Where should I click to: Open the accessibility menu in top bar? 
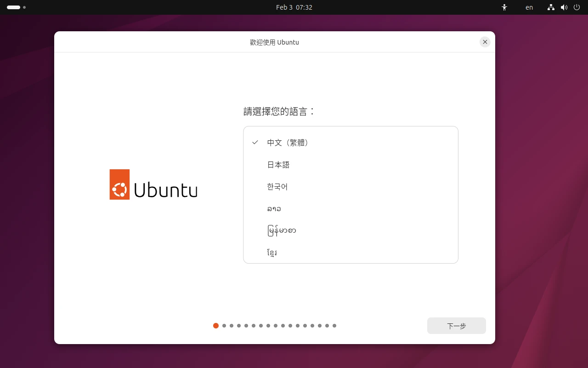coord(504,7)
